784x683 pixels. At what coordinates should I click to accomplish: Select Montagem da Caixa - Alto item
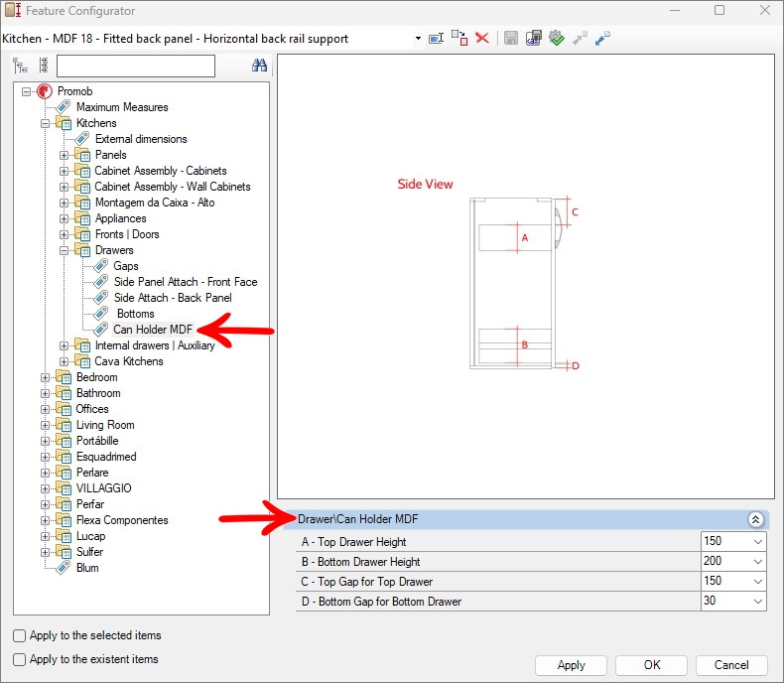point(155,202)
